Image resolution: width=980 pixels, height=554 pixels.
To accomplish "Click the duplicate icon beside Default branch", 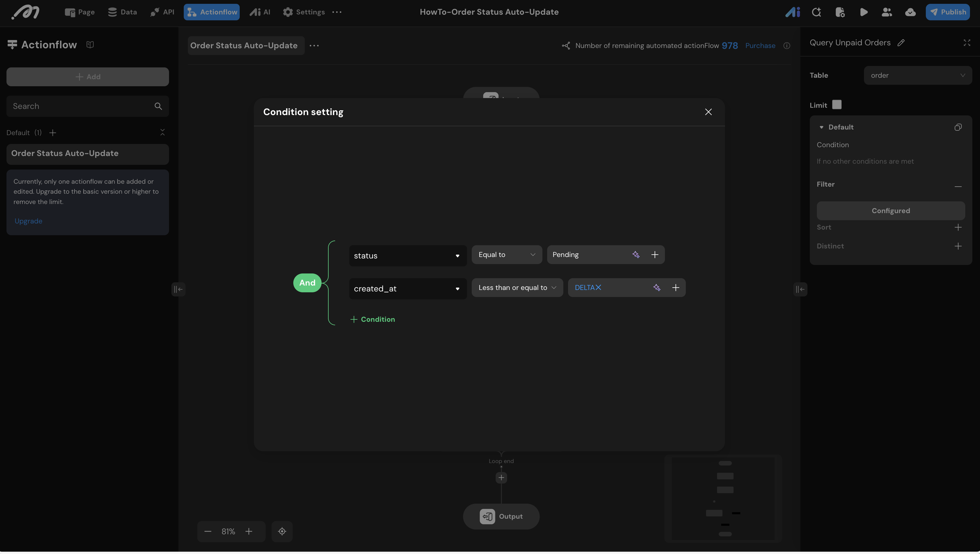I will click(x=958, y=127).
